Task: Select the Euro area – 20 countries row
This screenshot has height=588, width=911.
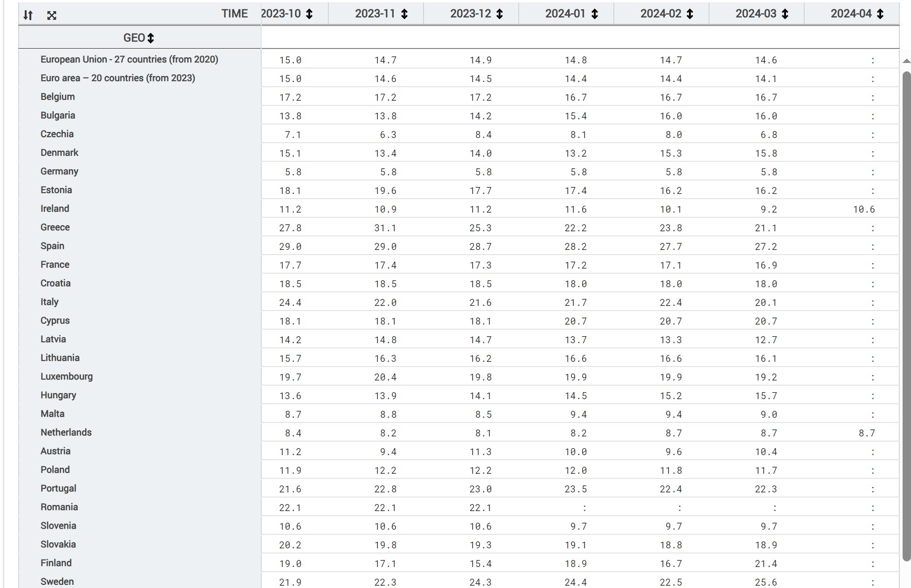Action: click(118, 78)
